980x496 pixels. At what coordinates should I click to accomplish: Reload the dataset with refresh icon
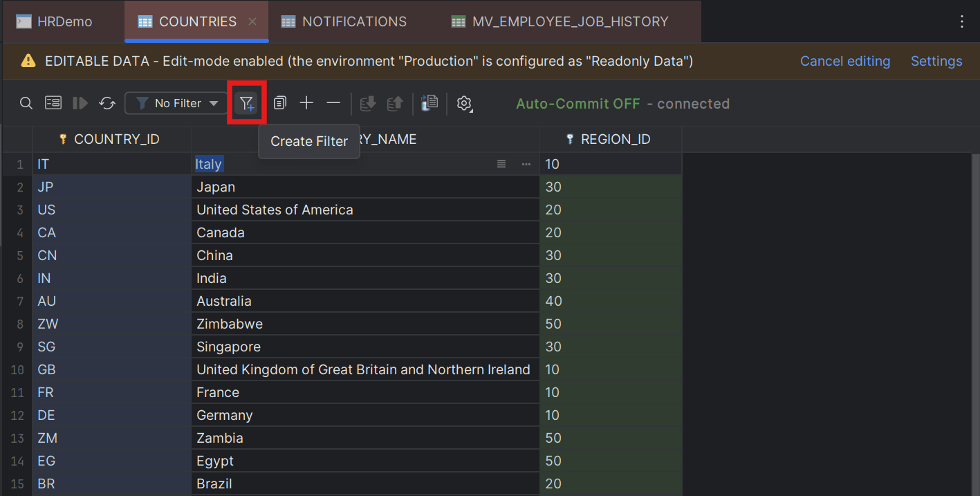pos(107,103)
